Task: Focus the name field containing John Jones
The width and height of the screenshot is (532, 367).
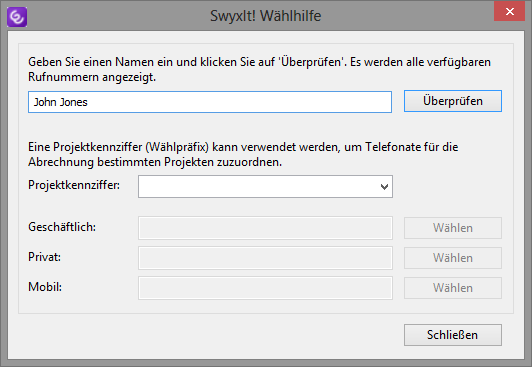Action: tap(210, 102)
